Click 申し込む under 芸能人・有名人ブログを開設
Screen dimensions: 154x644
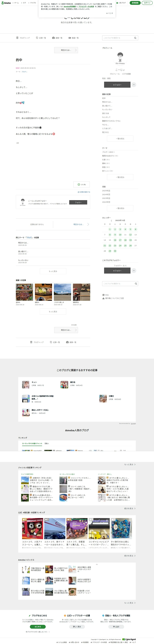click(x=116, y=627)
